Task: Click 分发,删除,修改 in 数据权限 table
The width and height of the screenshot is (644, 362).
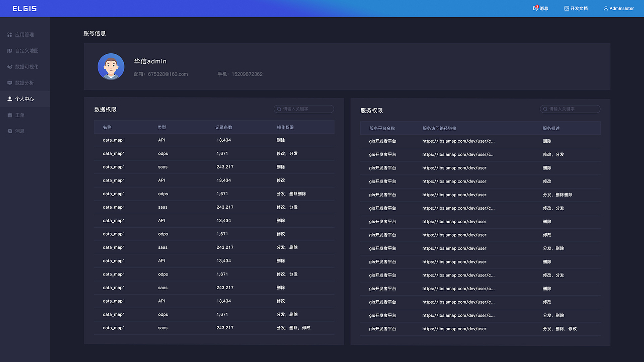Action: pos(293,328)
